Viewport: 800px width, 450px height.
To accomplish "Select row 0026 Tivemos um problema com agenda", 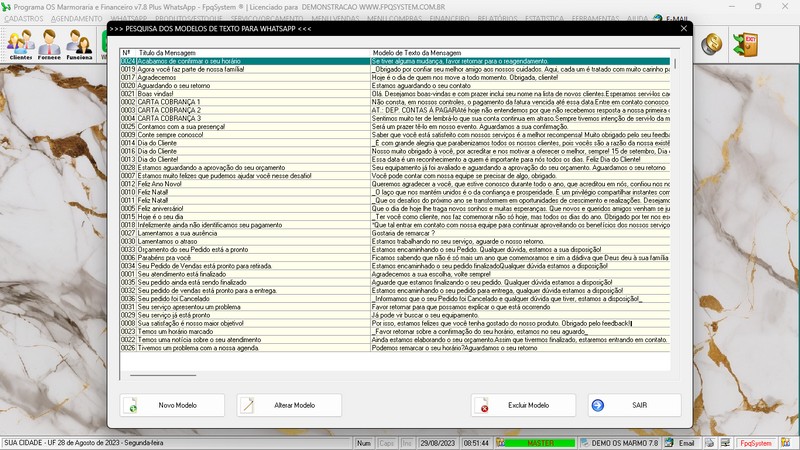I will click(395, 348).
